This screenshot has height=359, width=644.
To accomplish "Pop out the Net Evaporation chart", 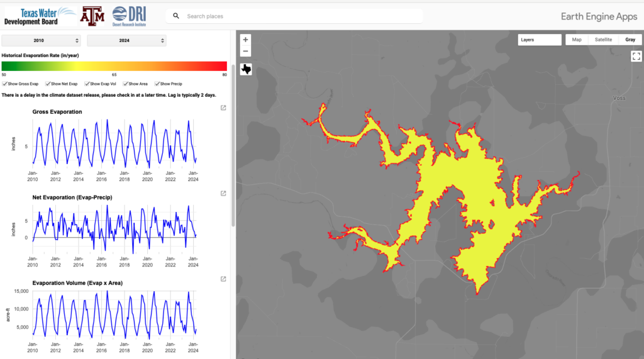I will (x=223, y=194).
